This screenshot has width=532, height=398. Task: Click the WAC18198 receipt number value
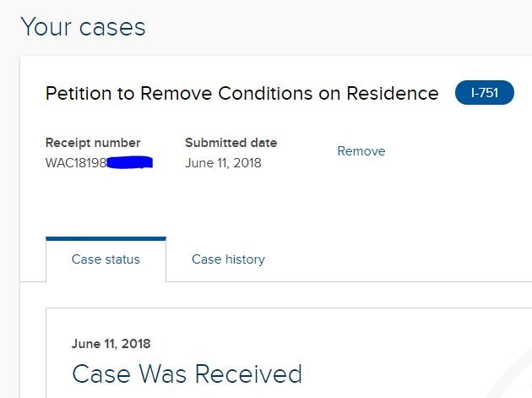(x=76, y=163)
